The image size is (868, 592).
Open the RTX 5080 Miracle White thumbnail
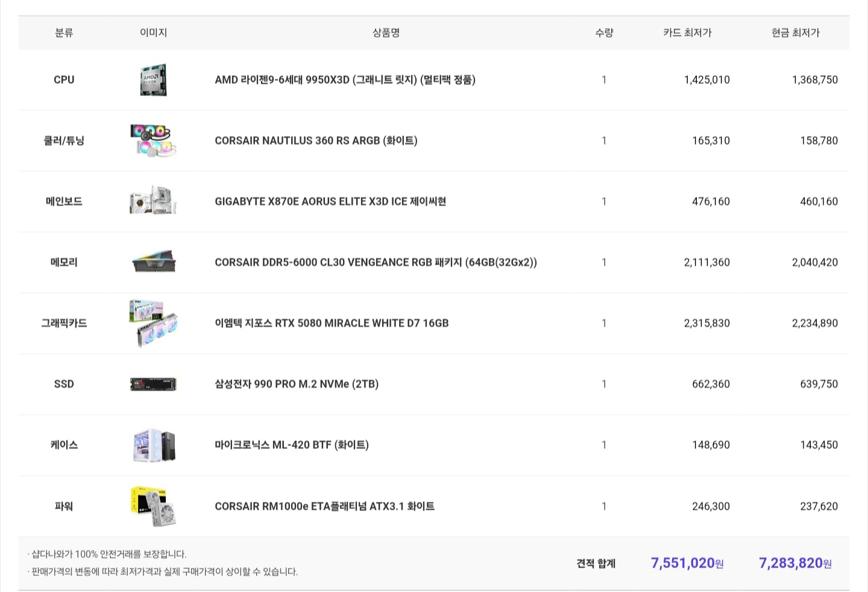click(x=154, y=323)
